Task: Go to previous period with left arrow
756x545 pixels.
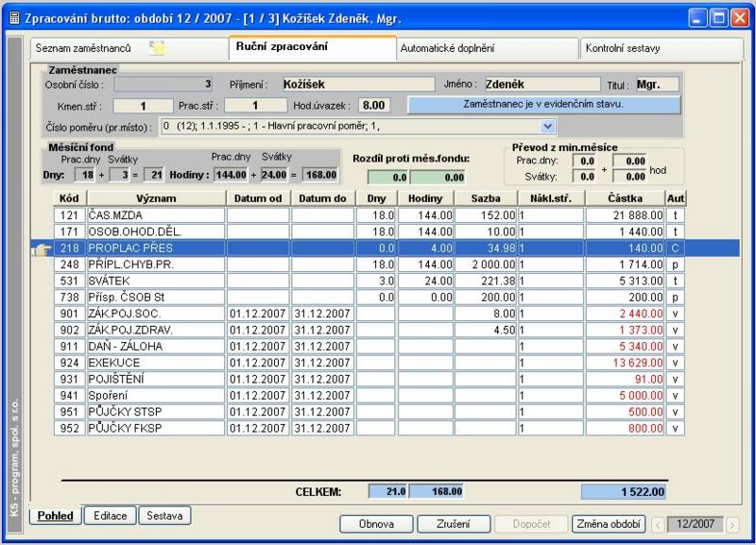Action: [x=658, y=524]
